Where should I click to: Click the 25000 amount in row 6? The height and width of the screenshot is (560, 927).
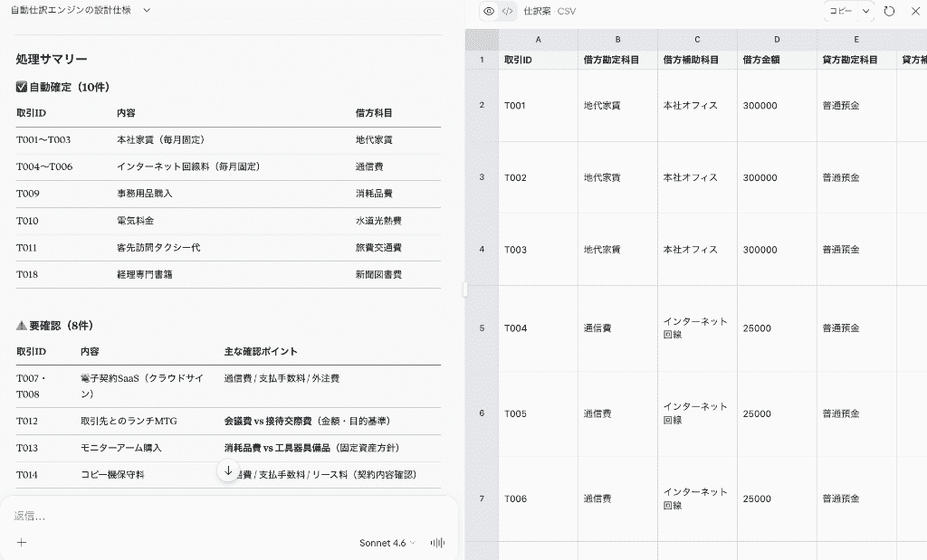coord(777,413)
